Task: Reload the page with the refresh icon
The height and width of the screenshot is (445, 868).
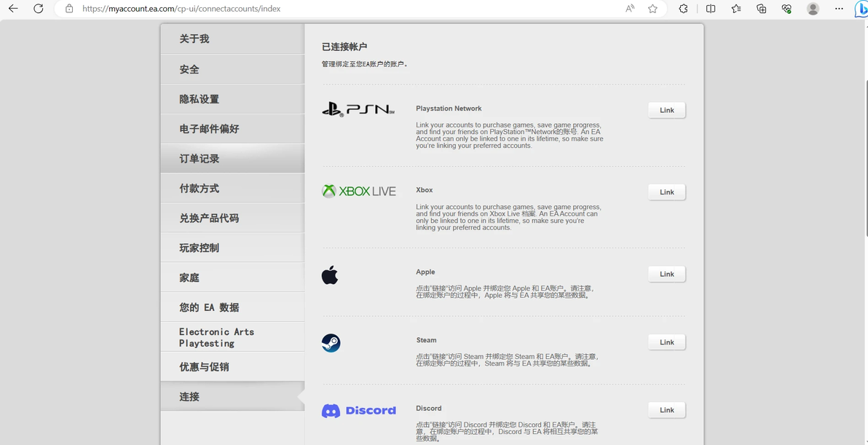Action: 38,8
